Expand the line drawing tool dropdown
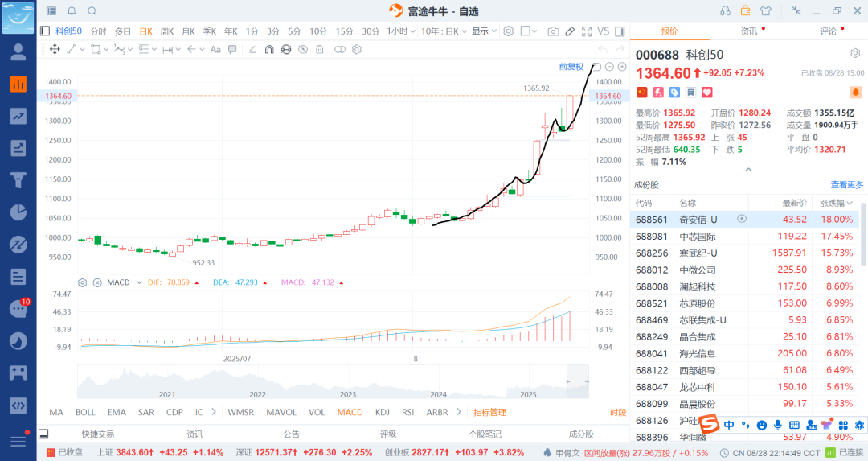 click(x=83, y=49)
